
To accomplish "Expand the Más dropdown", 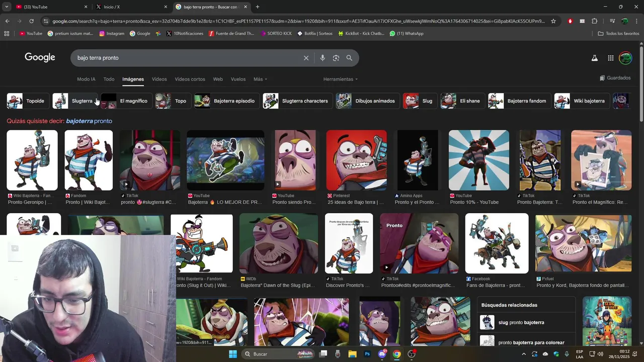I will (x=260, y=79).
